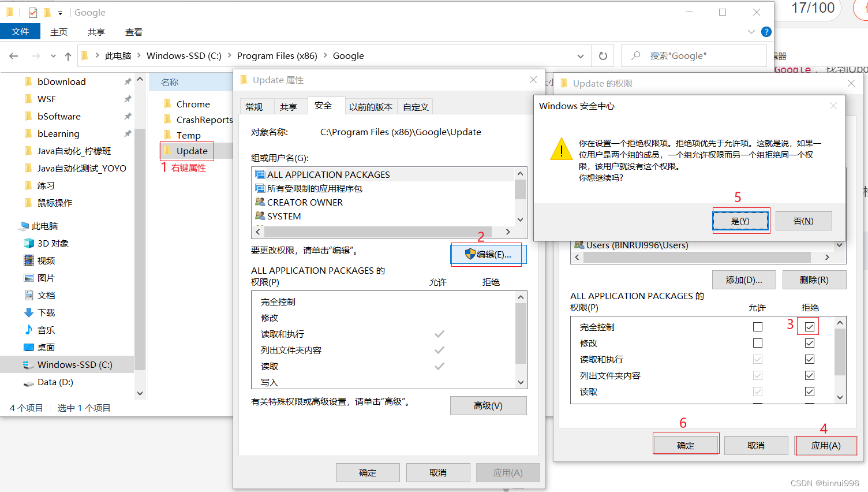
Task: Toggle 完全控制 allow checkbox
Action: pos(758,327)
